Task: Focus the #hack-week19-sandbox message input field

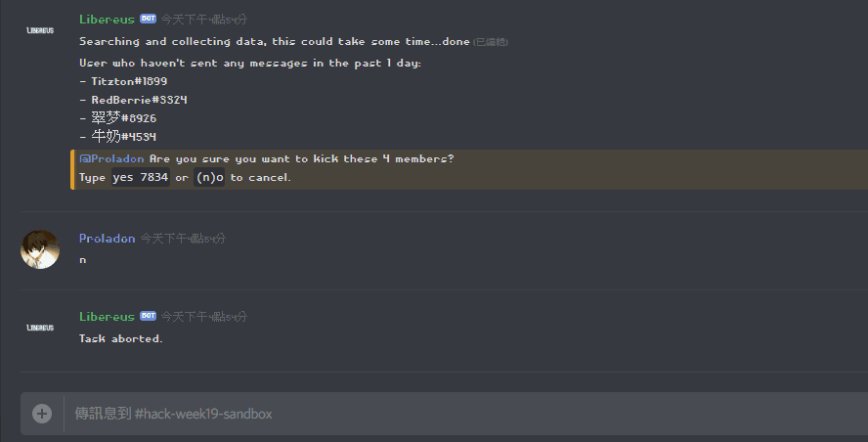Action: [465, 414]
